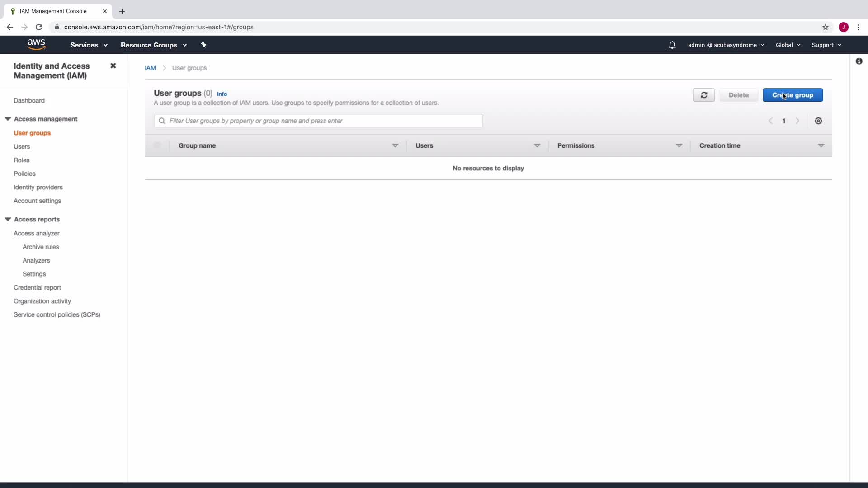The width and height of the screenshot is (868, 488).
Task: Open the notifications bell icon
Action: tap(672, 45)
